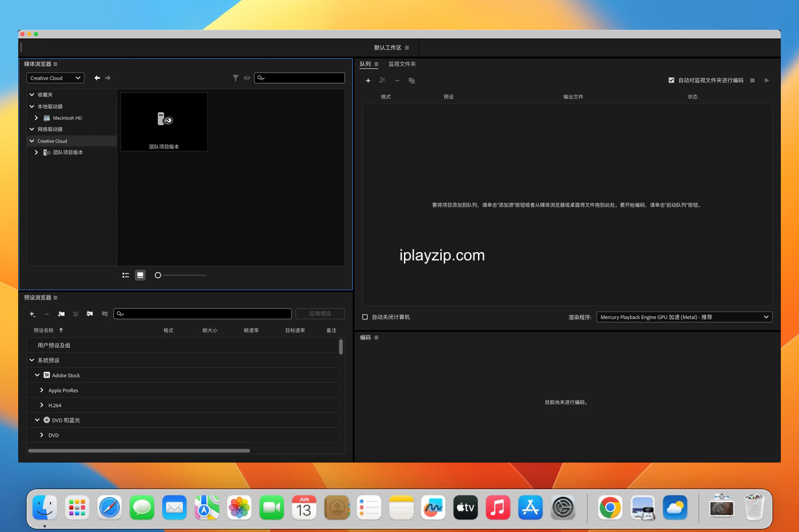This screenshot has height=532, width=799.
Task: Stop the queue encoding
Action: tap(752, 80)
